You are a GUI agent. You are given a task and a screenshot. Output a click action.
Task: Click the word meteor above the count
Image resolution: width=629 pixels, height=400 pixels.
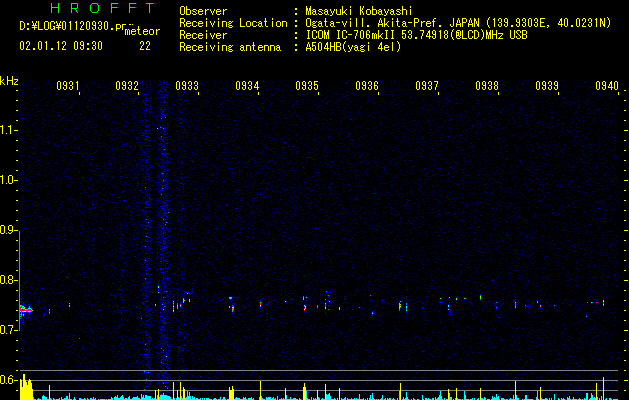[142, 31]
